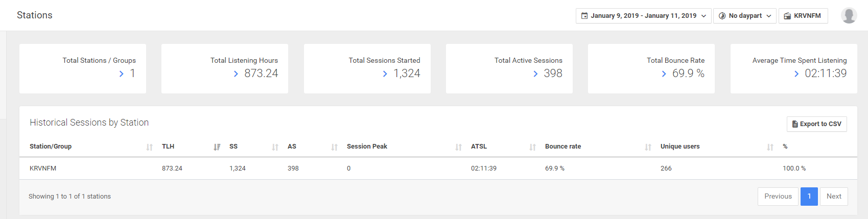Open the KRVNFM station selector

point(803,16)
